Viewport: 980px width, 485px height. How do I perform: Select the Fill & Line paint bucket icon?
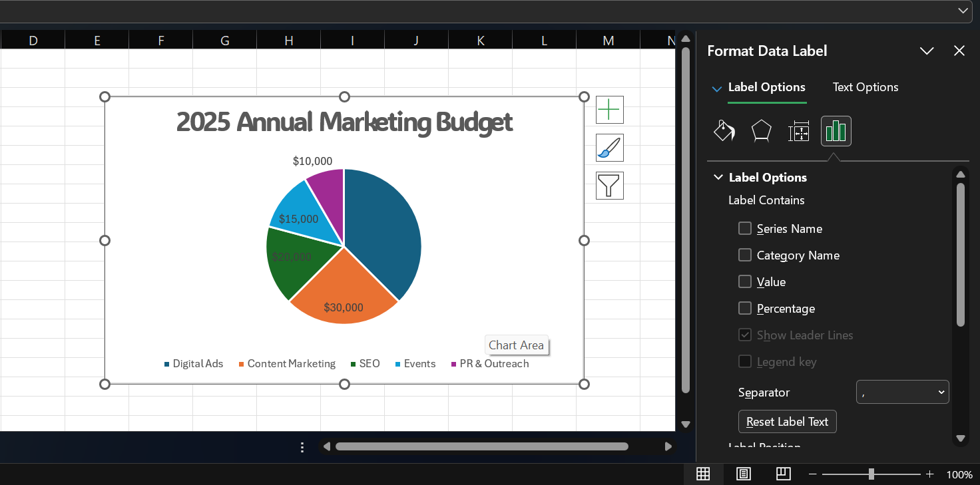coord(724,131)
